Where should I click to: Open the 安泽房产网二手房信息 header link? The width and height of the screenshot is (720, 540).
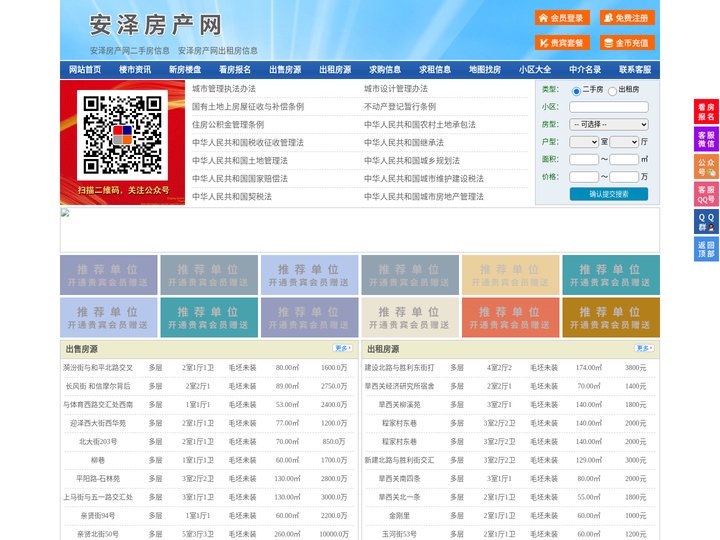(x=130, y=51)
